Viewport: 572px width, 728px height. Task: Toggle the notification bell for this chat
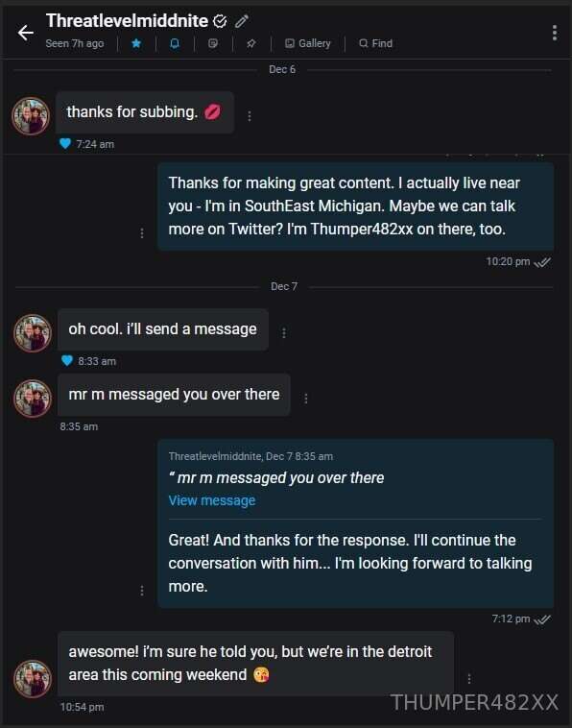click(x=175, y=43)
